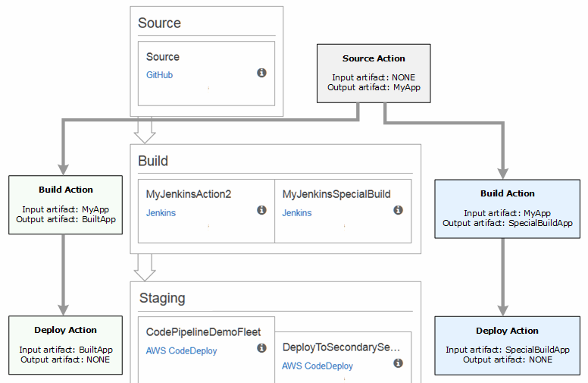This screenshot has width=588, height=383.
Task: Click info icon for MyJenkinsAction2
Action: tap(261, 210)
